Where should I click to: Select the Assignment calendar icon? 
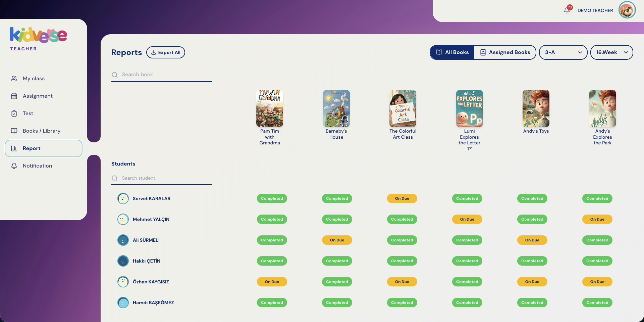pyautogui.click(x=14, y=96)
